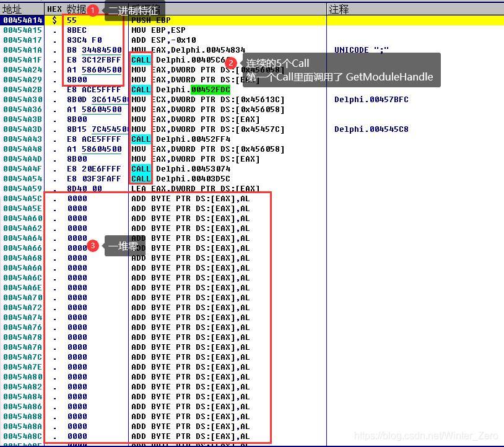Select hex E8 ACE5FFFF at row 00454A2B
The height and width of the screenshot is (447, 504).
pyautogui.click(x=94, y=90)
